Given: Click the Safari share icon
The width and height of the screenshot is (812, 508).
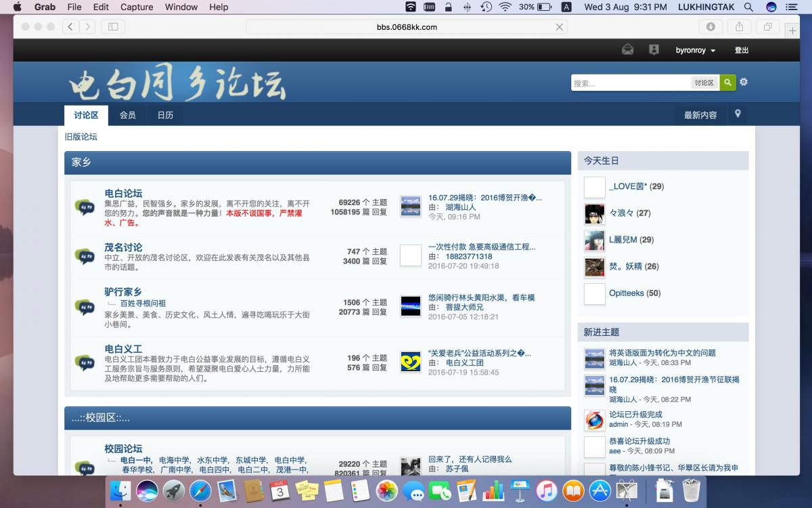Looking at the screenshot, I should click(x=739, y=27).
